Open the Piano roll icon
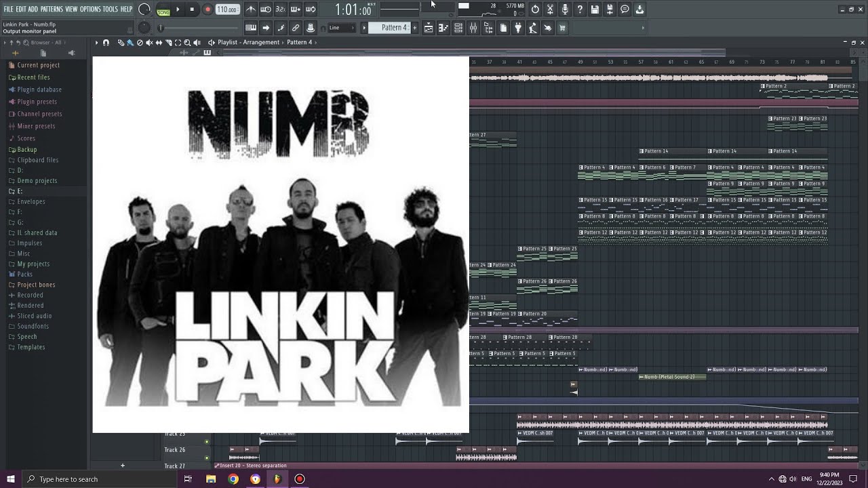The image size is (868, 488). tap(443, 28)
